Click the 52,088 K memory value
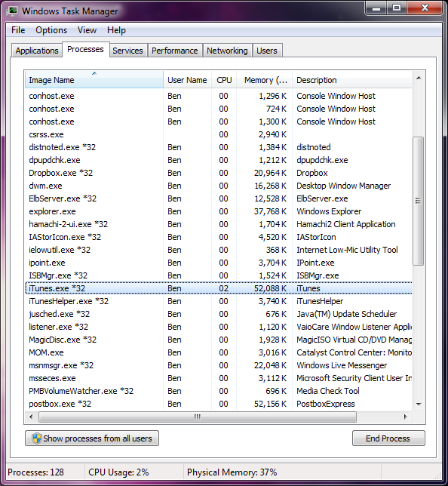Screen dimensions: 448x486 271,288
